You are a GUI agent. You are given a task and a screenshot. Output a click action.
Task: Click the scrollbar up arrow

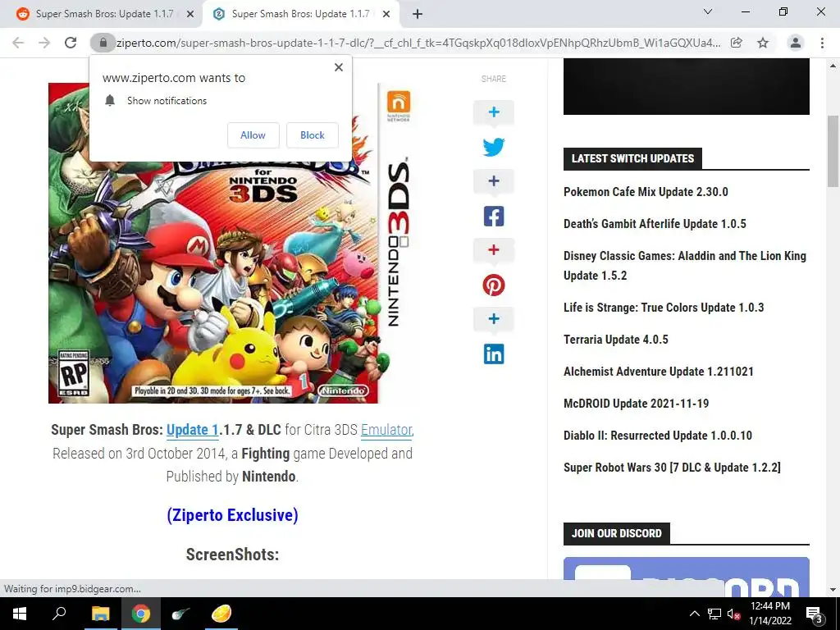(833, 66)
